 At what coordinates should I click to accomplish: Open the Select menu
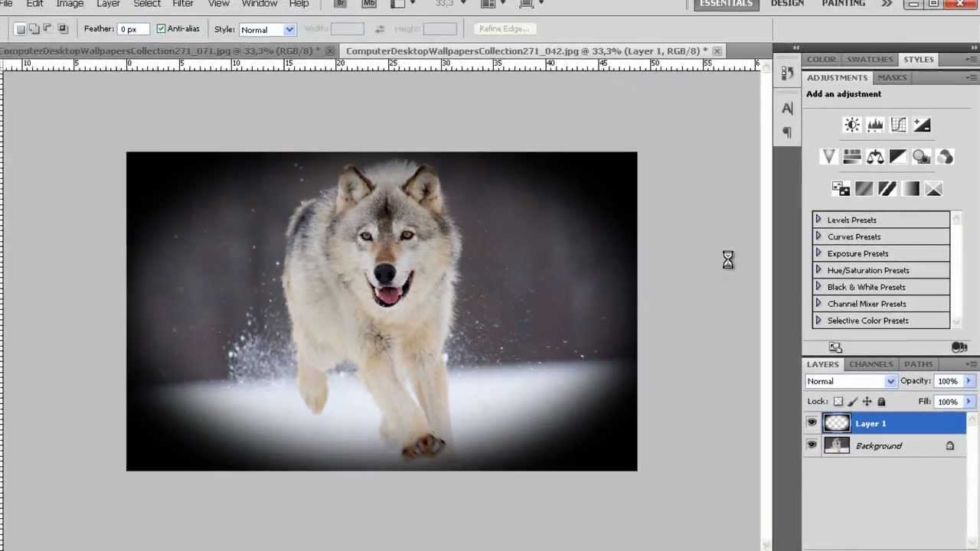[146, 4]
